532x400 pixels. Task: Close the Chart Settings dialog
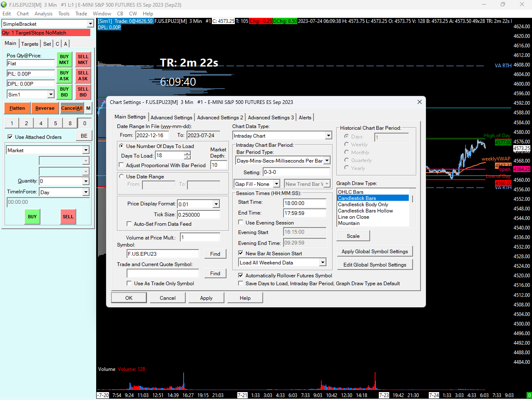(x=419, y=102)
